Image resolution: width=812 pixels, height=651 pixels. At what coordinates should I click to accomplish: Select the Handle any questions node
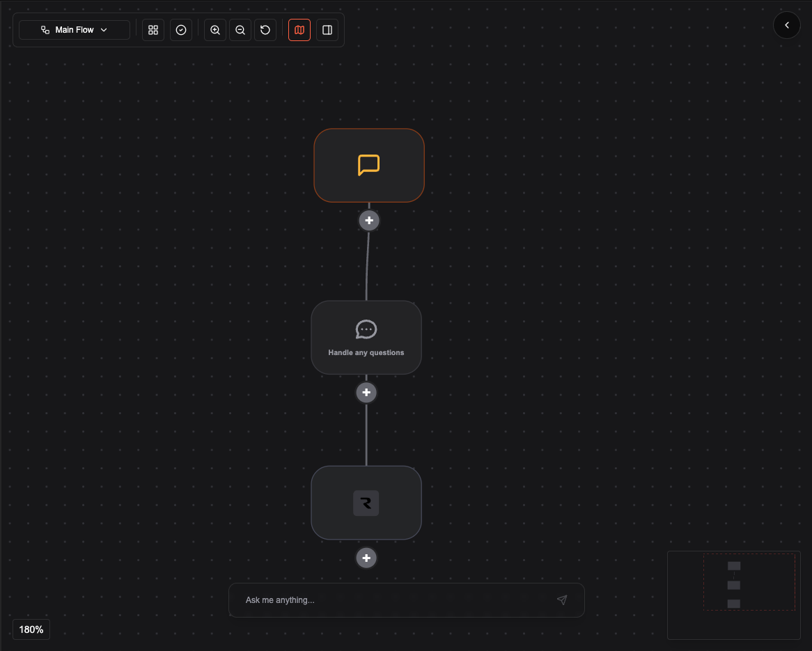(366, 337)
